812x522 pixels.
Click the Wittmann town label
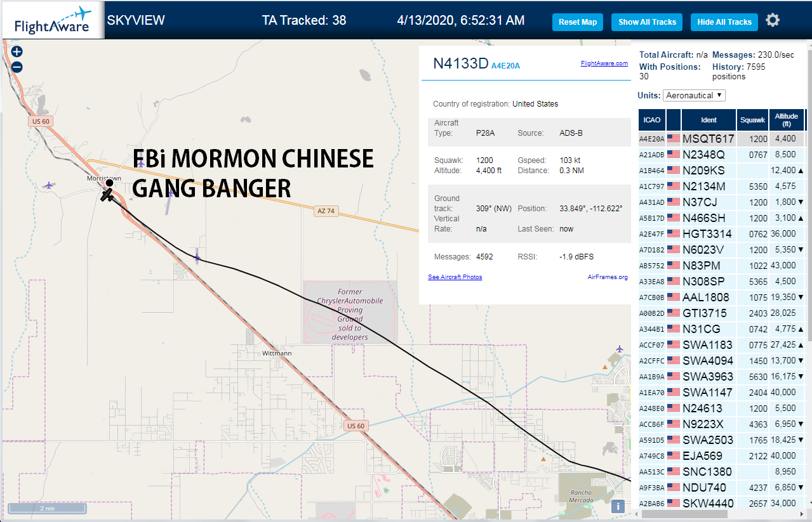(x=277, y=353)
